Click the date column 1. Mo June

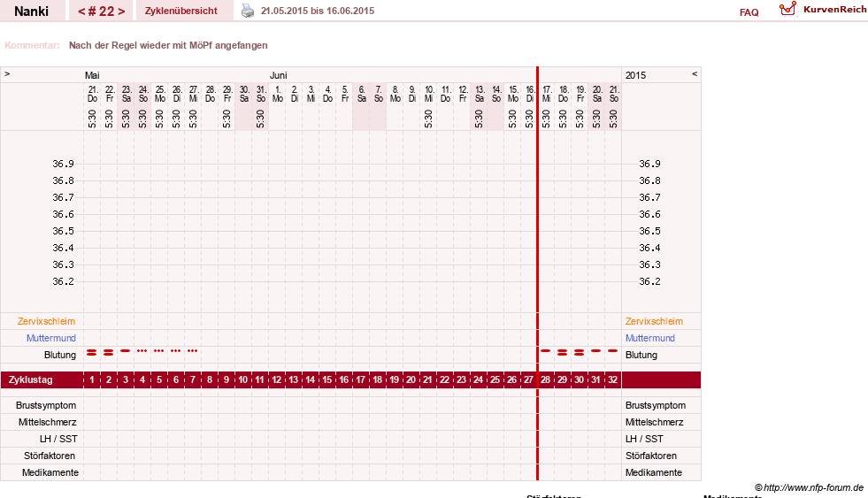[x=277, y=94]
